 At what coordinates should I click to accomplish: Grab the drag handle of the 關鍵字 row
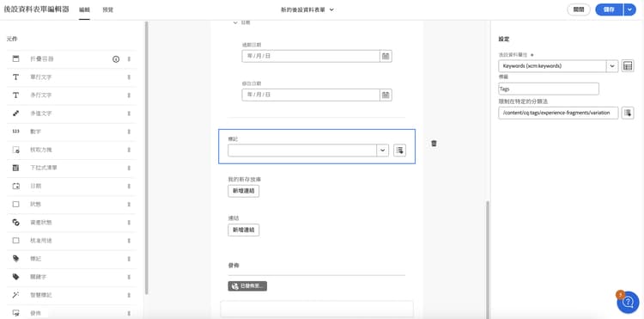click(129, 277)
